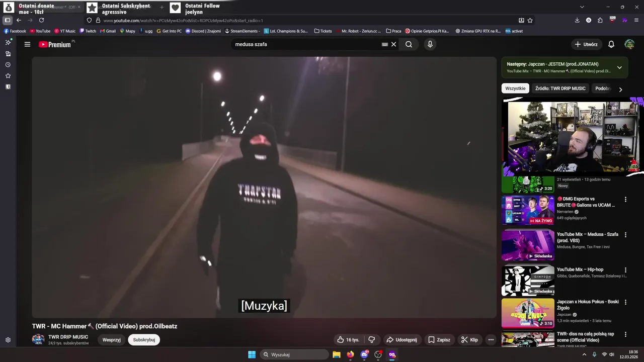Click the sparkle icon atop left sidebar
The height and width of the screenshot is (362, 644).
tap(8, 42)
